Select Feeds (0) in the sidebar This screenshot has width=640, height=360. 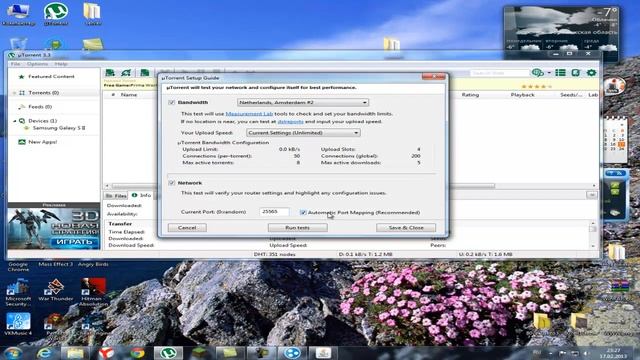pyautogui.click(x=40, y=107)
